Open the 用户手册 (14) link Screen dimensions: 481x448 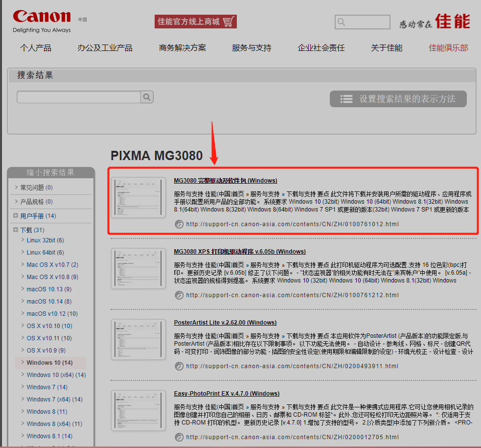[38, 216]
